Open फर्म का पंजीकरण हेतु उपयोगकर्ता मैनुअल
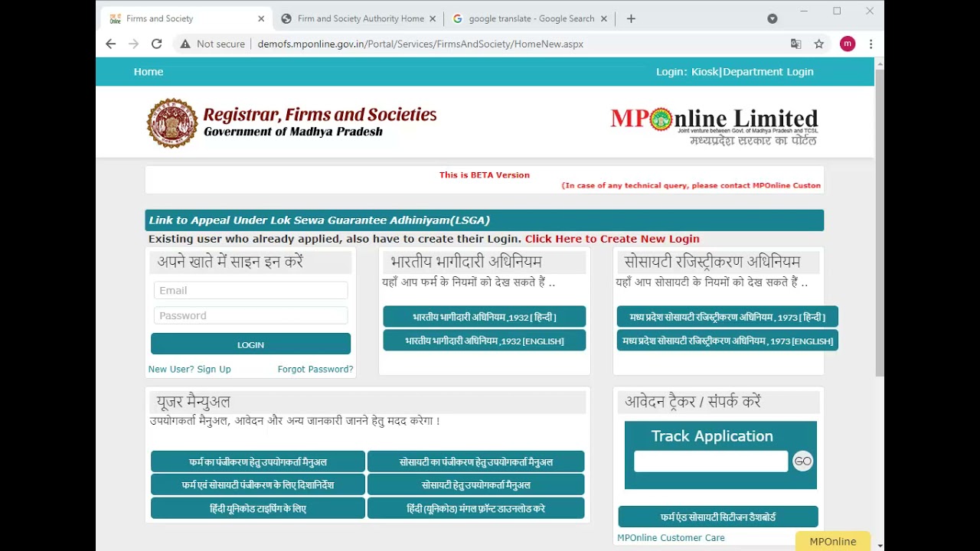The width and height of the screenshot is (980, 551). 258,462
